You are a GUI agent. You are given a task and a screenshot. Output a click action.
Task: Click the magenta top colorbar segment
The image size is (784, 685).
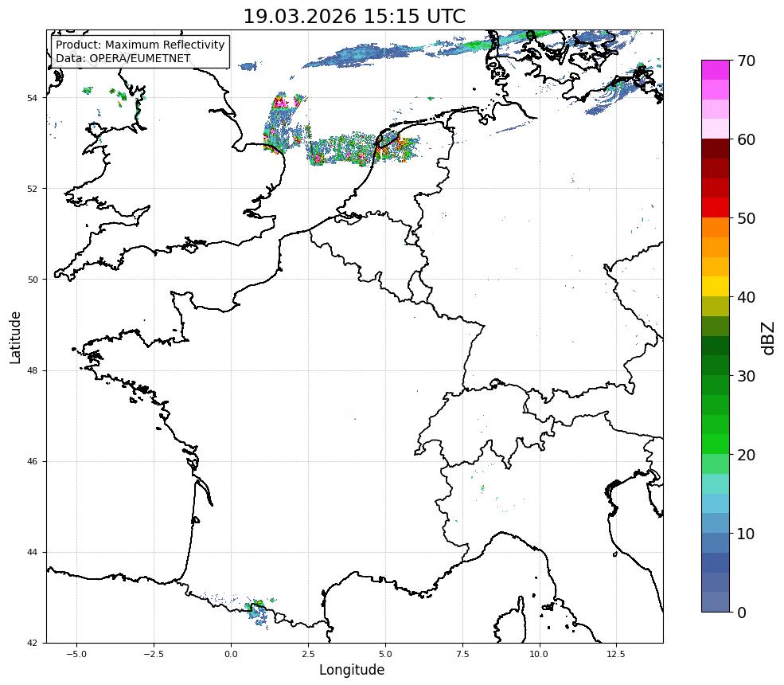[716, 70]
